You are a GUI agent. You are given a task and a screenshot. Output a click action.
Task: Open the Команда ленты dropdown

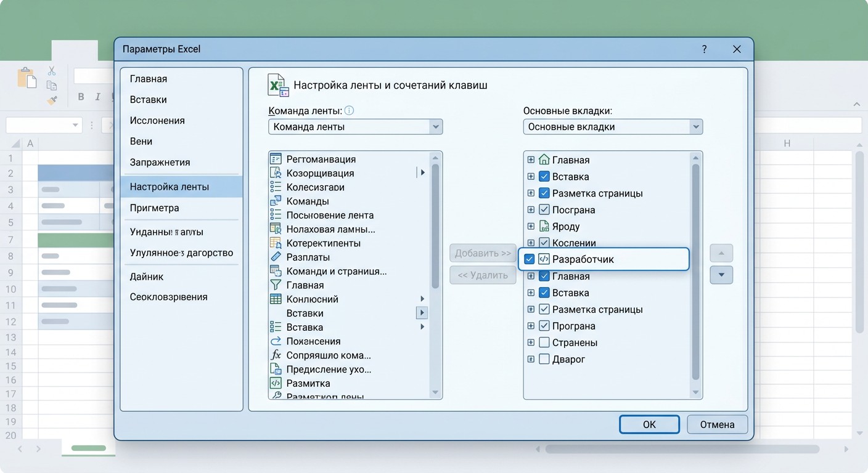(436, 127)
